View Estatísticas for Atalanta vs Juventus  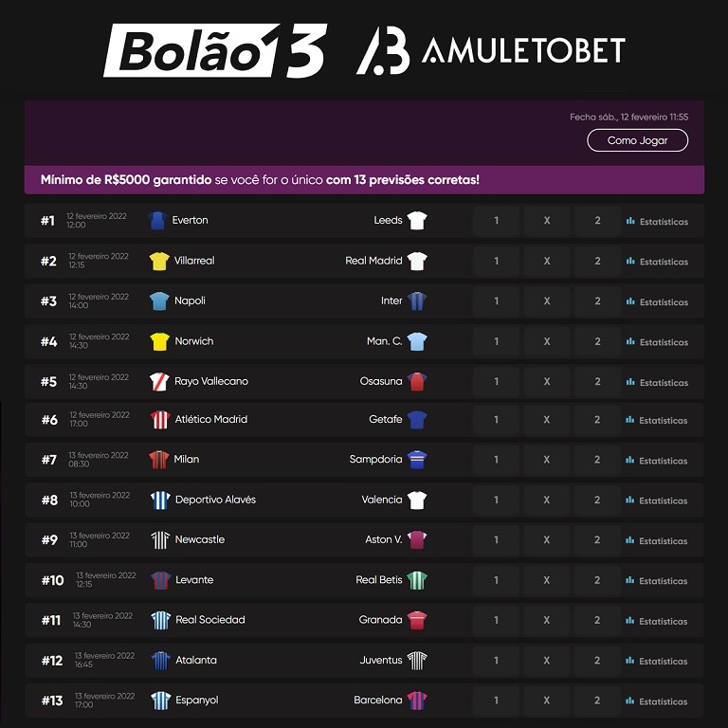click(x=657, y=662)
